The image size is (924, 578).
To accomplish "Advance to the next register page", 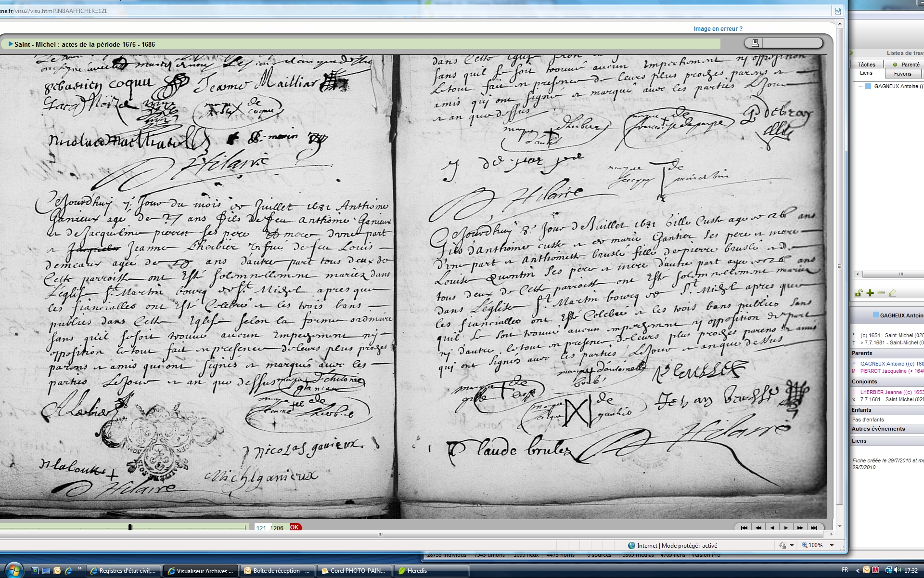I will click(786, 528).
